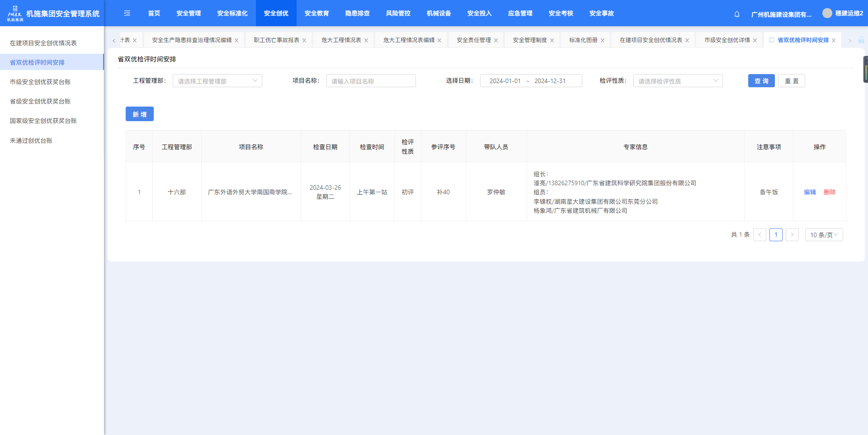Image resolution: width=868 pixels, height=435 pixels.
Task: Close the 危大工程情况表 tab
Action: tap(366, 41)
